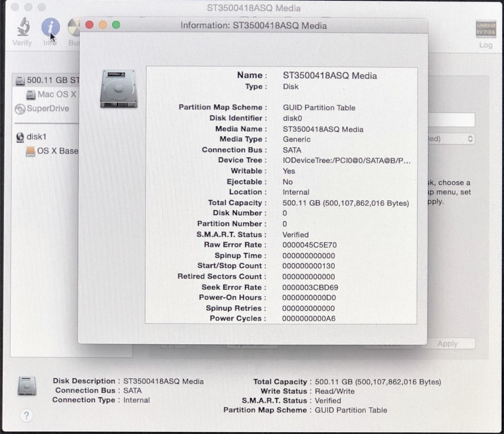Click the Disk Identifier value 'disk0'

pyautogui.click(x=292, y=118)
